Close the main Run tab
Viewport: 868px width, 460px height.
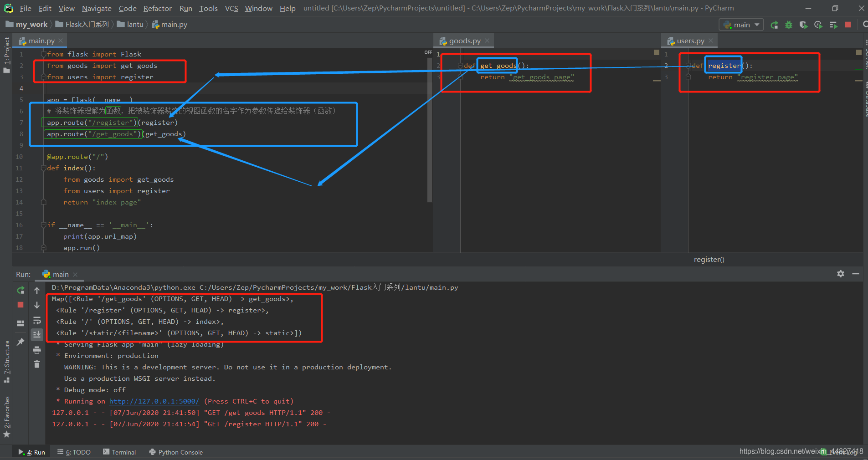point(75,274)
